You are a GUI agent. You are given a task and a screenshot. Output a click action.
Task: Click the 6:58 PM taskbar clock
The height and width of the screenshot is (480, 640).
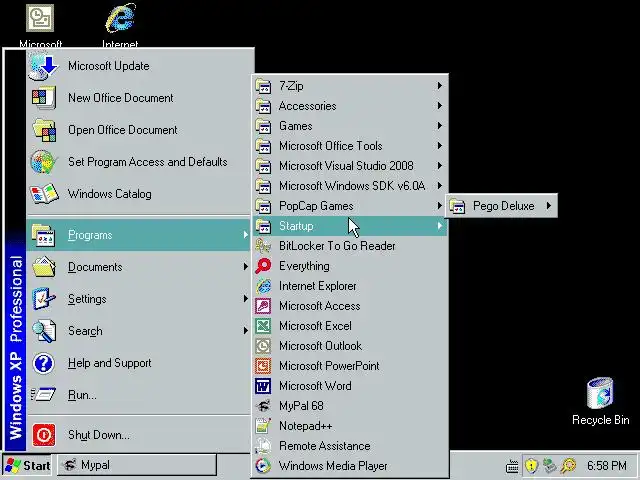607,465
